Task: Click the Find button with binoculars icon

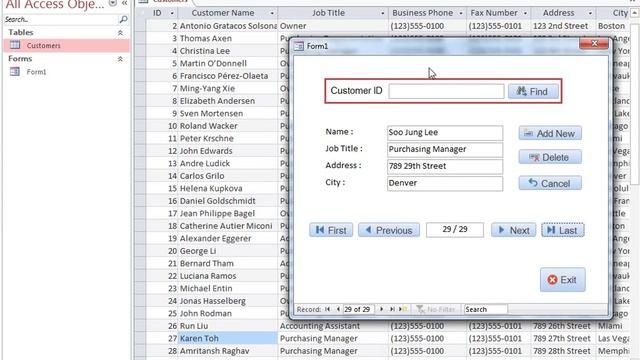Action: click(533, 91)
